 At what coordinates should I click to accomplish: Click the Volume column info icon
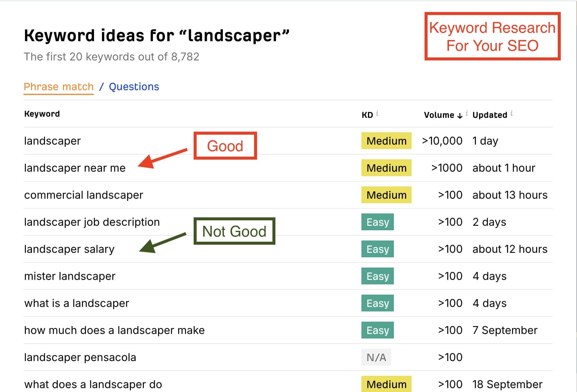click(467, 113)
